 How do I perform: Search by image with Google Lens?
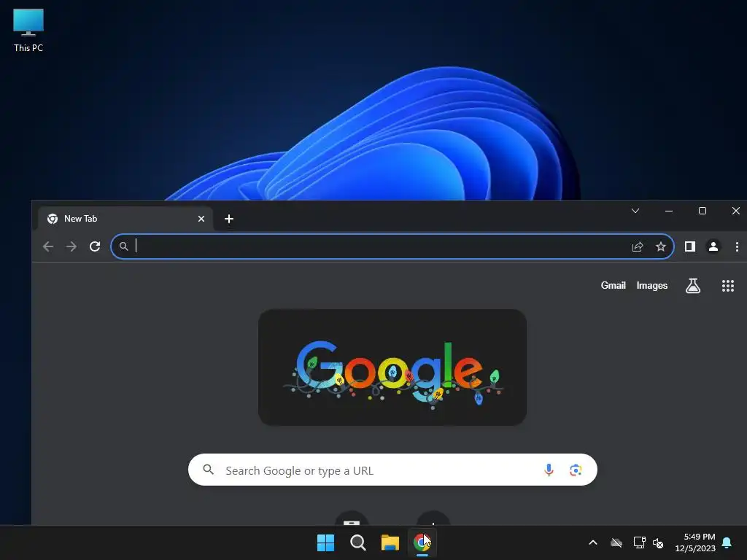click(x=576, y=470)
